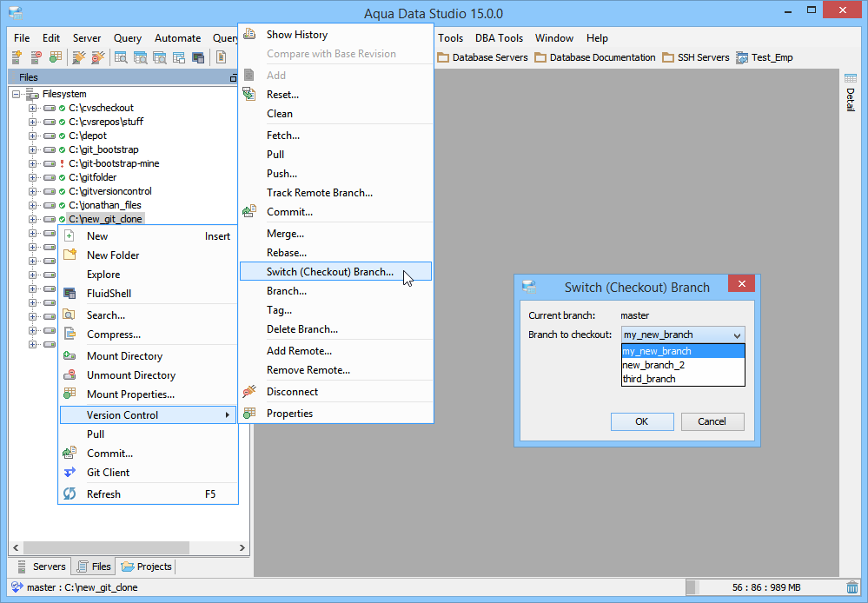Expand the C:\depot tree node
Image resolution: width=868 pixels, height=603 pixels.
pos(33,136)
